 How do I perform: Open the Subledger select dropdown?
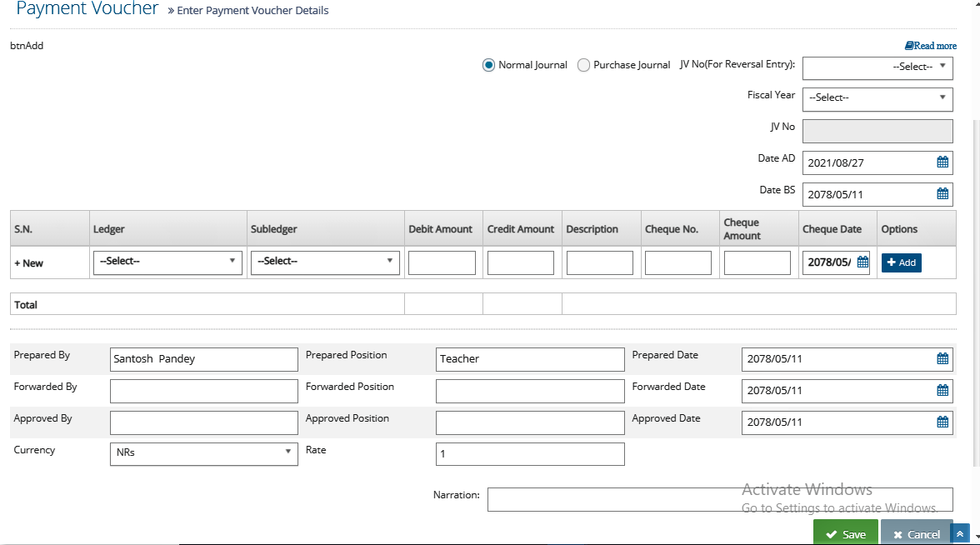pyautogui.click(x=325, y=262)
